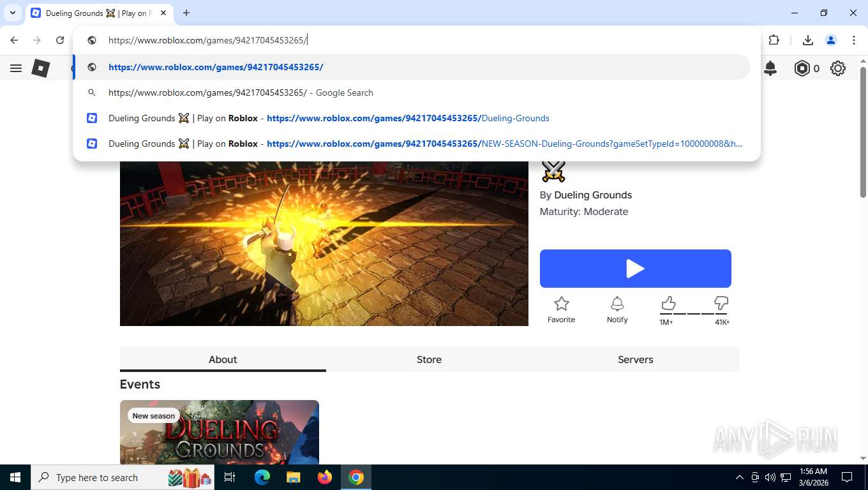Open the taskbar clock and date
Screen dimensions: 868x490
(x=812, y=477)
